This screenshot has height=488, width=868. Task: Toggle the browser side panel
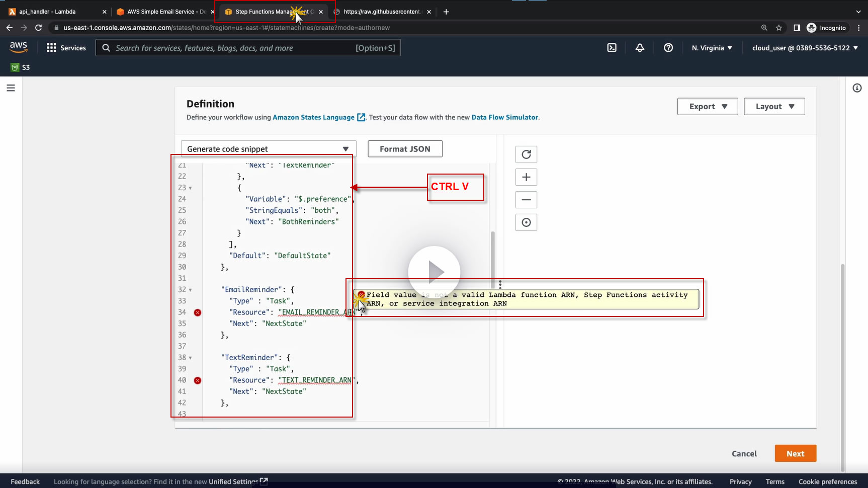(x=797, y=28)
